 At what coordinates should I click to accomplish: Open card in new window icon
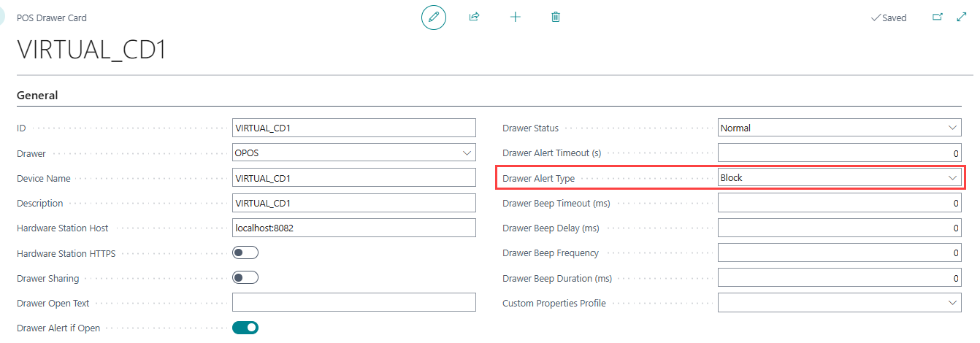(x=938, y=18)
